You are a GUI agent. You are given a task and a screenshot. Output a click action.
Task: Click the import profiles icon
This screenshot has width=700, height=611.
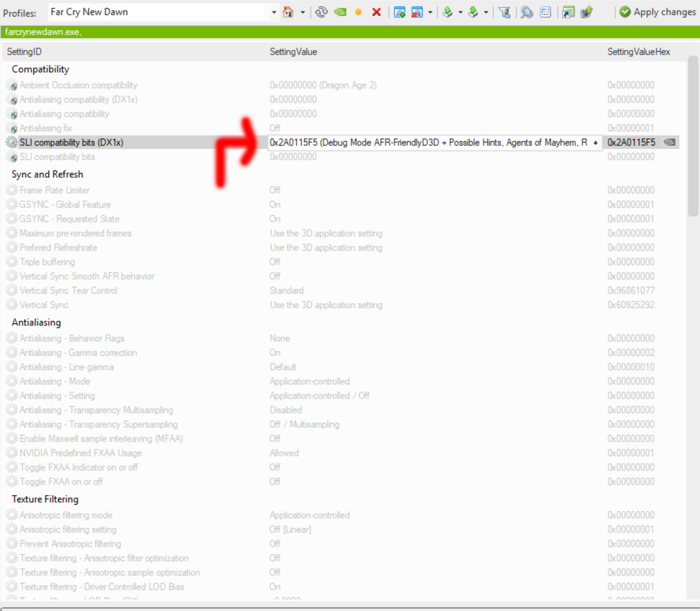[x=473, y=12]
